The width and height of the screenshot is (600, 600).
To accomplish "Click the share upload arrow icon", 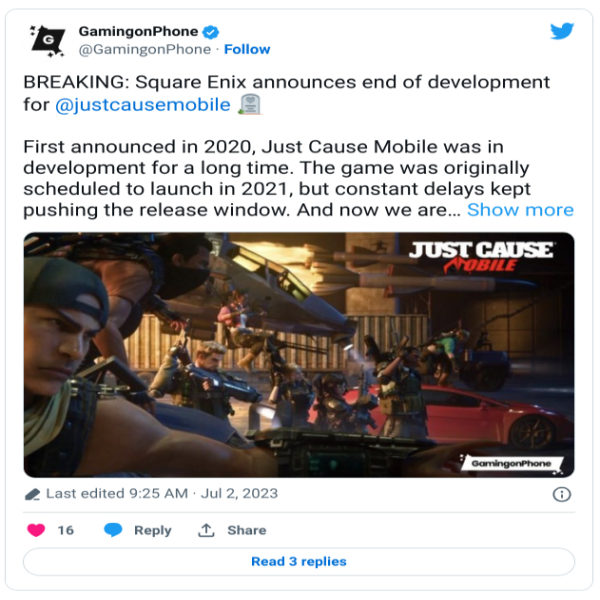I will coord(206,530).
